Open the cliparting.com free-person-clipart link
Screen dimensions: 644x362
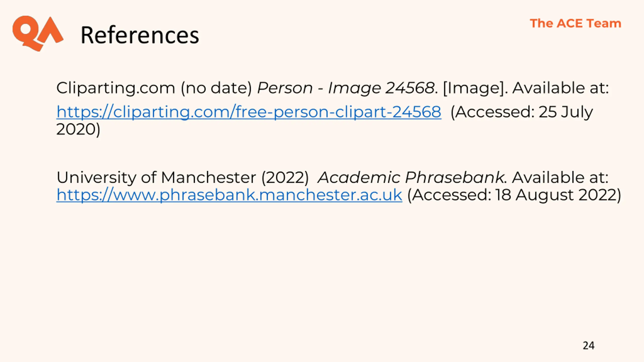[249, 112]
